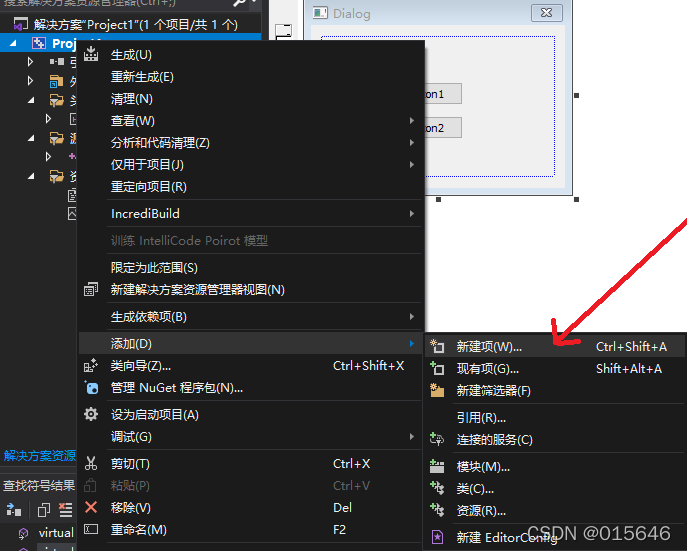Click the copy icon in find results toolbar
Screen dimensions: 687x551
point(44,510)
